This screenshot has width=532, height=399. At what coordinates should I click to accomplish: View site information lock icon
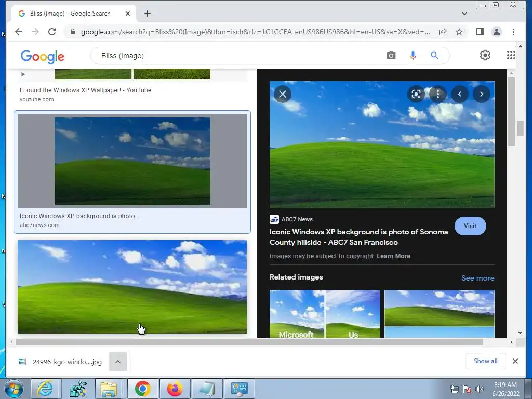point(72,32)
